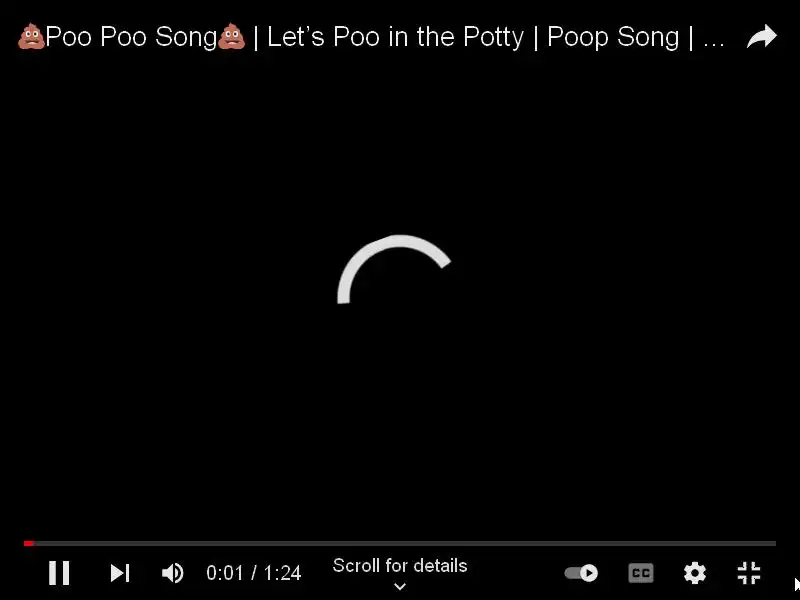Click the current time 0:01 display
Screen dimensions: 800x600
(x=224, y=573)
